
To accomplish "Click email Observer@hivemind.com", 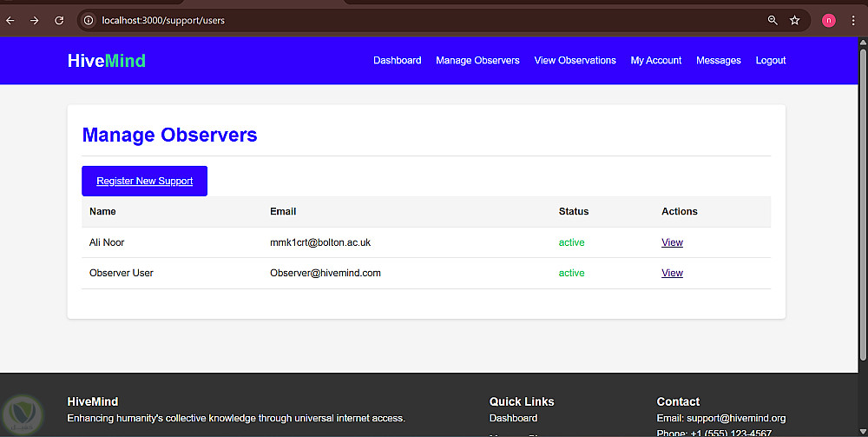I will (x=325, y=273).
